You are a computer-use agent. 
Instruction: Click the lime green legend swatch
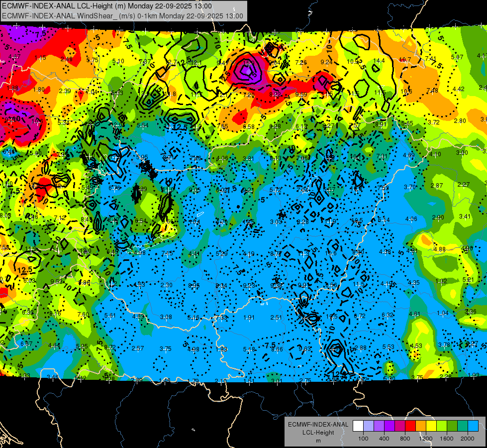(442, 426)
